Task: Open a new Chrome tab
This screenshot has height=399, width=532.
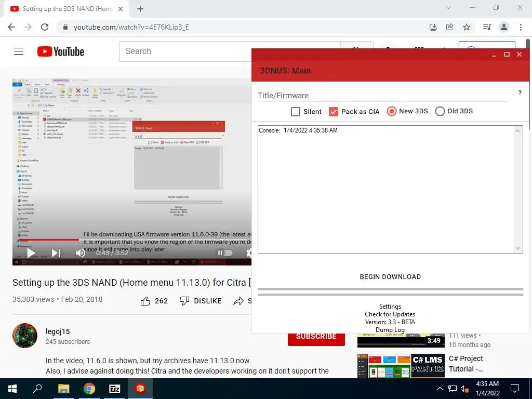Action: tap(140, 9)
